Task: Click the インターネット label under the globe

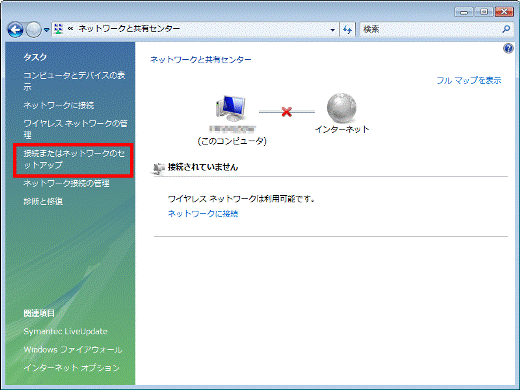Action: coord(342,129)
